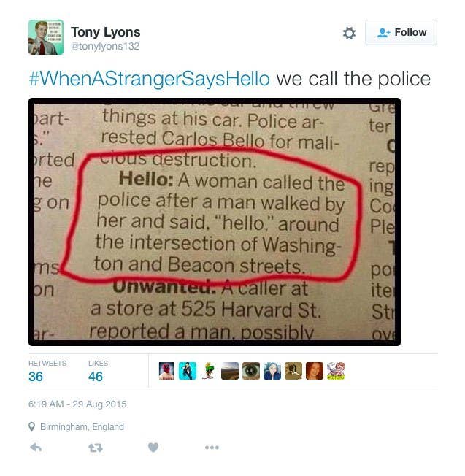Open the cyan dancing figure avatar
This screenshot has height=476, width=465.
(188, 371)
